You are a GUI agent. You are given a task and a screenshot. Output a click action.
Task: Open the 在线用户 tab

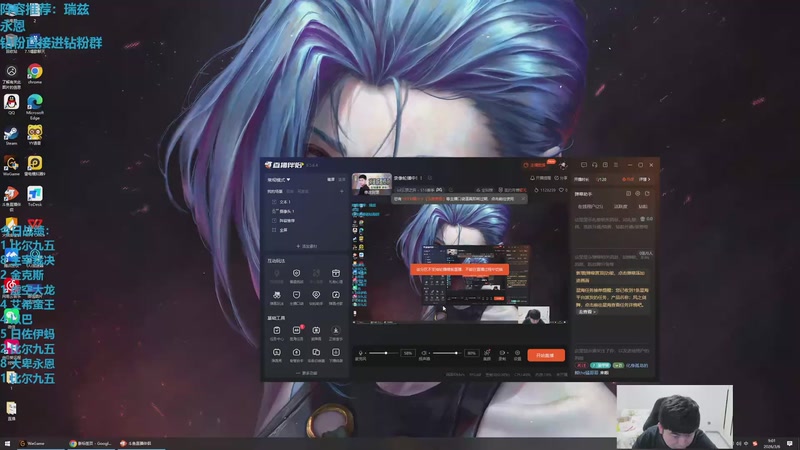590,207
